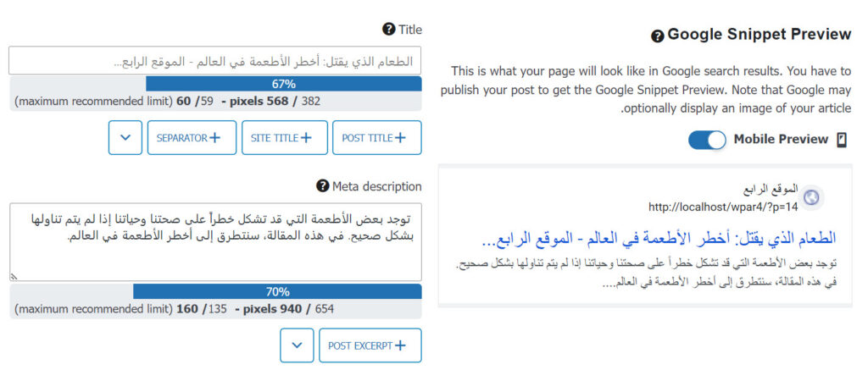Insert the SEPARATOR tag into title
Image resolution: width=868 pixels, height=370 pixels.
(x=191, y=138)
